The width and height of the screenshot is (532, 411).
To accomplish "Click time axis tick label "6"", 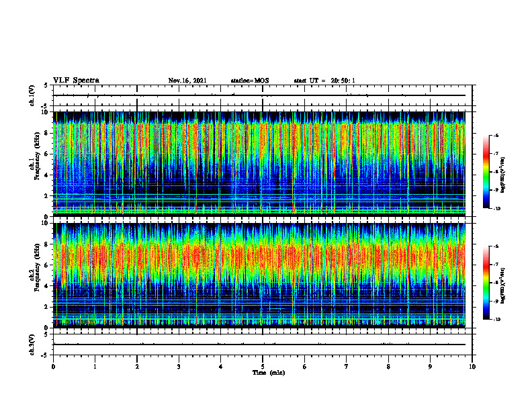I will tap(305, 367).
